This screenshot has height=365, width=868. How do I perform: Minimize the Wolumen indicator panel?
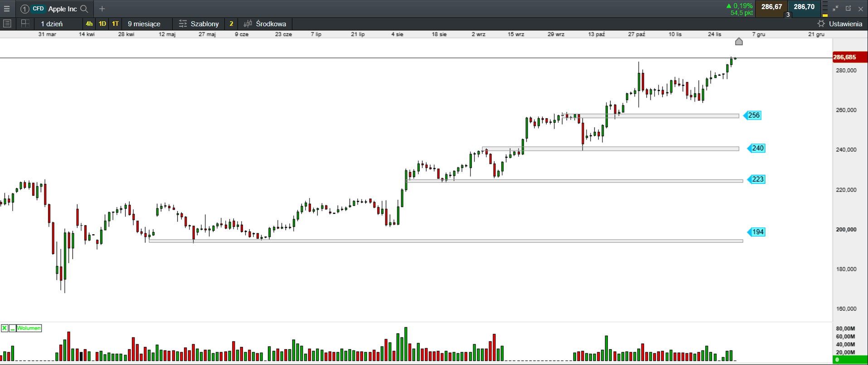(x=12, y=328)
